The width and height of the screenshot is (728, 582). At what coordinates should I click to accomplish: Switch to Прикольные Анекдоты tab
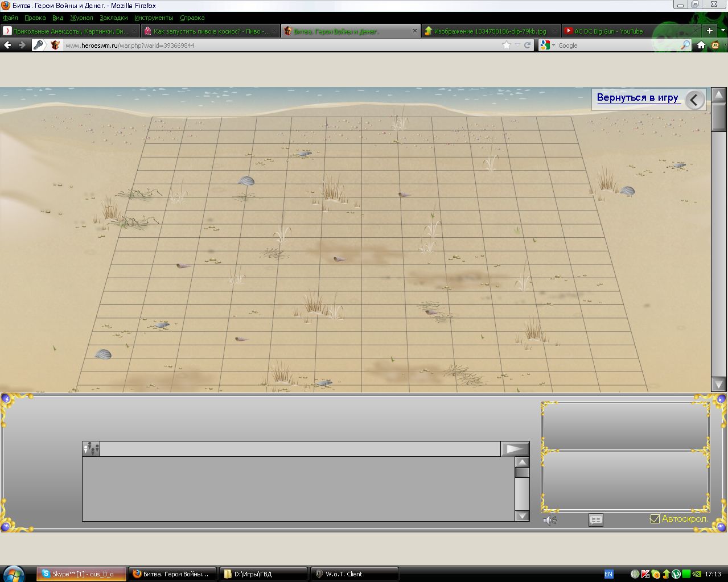tap(70, 31)
